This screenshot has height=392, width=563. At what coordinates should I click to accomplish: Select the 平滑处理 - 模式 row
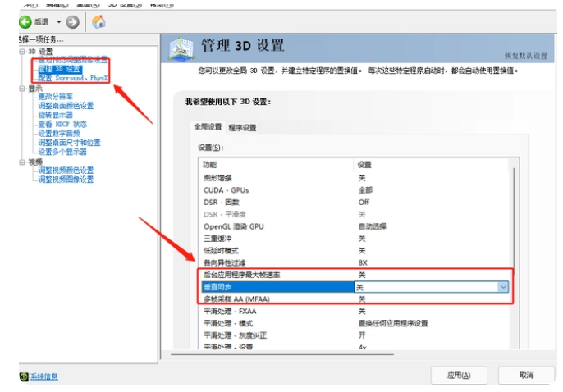pos(355,323)
